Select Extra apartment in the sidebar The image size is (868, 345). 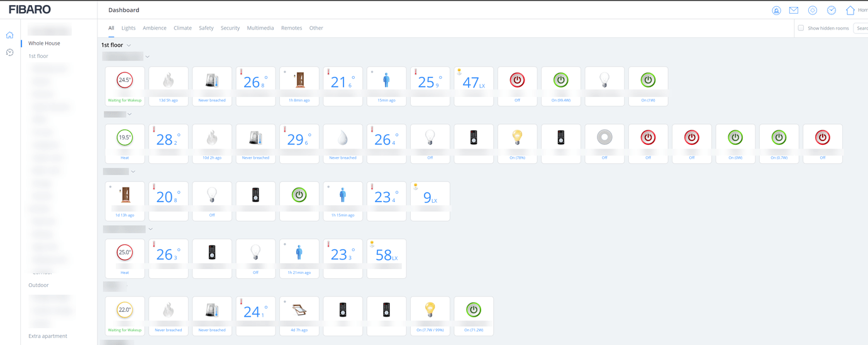click(48, 336)
